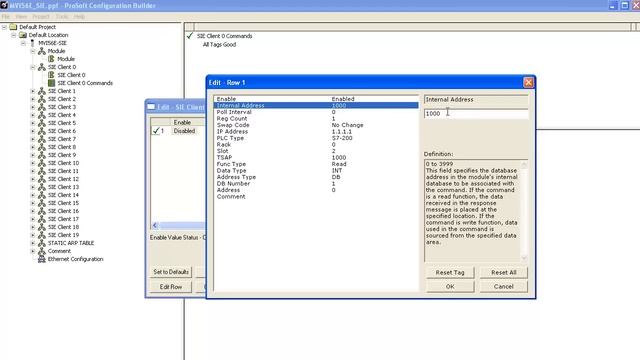Click the SIE Client 0 child item icon

coord(51,75)
